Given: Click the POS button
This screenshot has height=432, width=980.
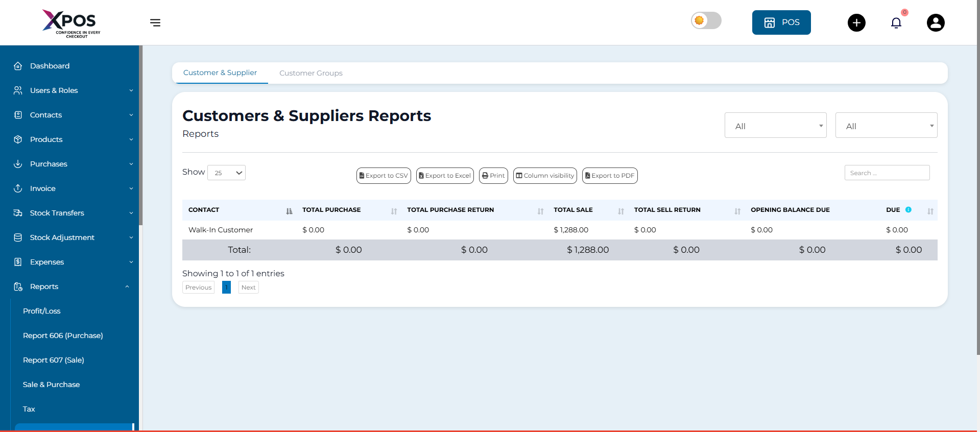Looking at the screenshot, I should click(x=781, y=22).
